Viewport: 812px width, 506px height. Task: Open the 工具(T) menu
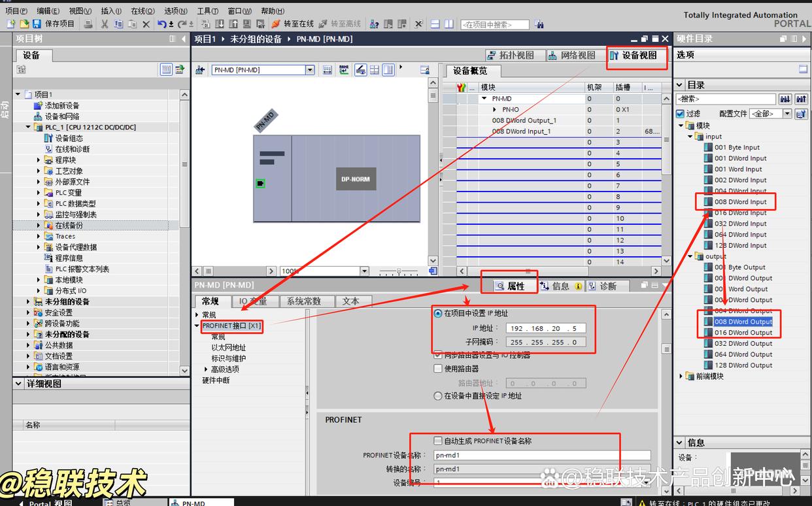[x=207, y=11]
